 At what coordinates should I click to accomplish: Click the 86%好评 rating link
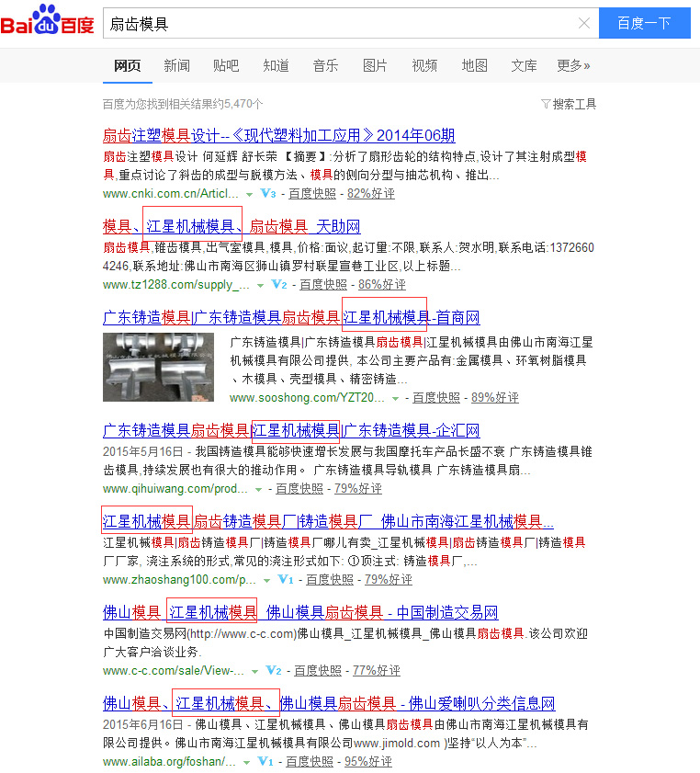(382, 284)
